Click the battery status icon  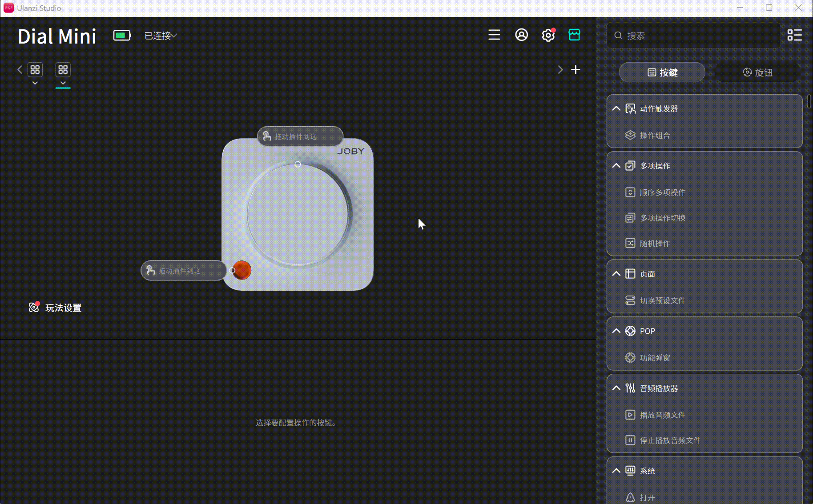pyautogui.click(x=122, y=36)
